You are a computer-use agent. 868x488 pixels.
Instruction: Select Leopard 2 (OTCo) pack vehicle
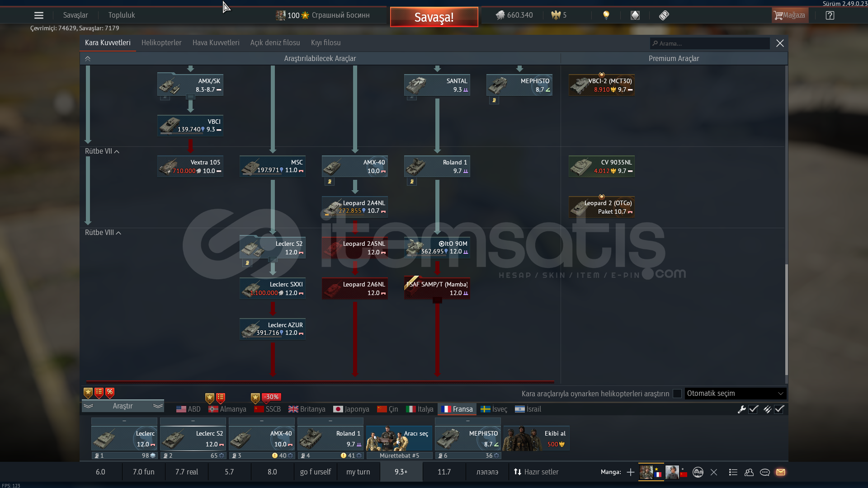coord(602,207)
